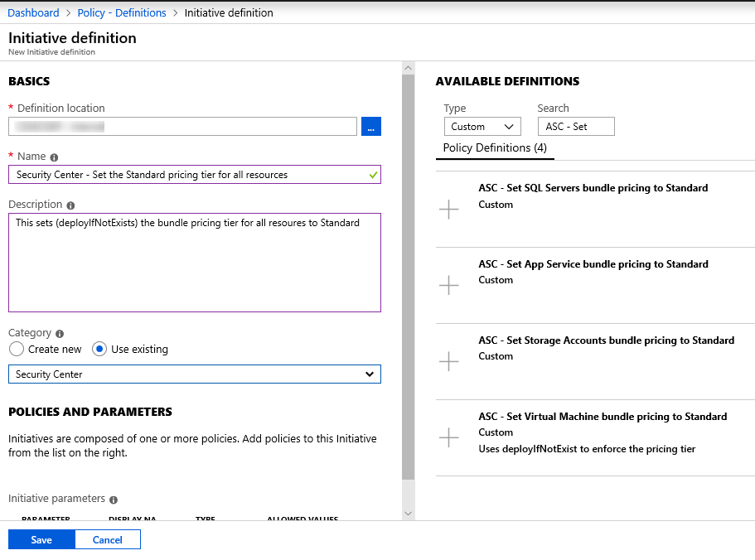This screenshot has width=755, height=560.
Task: Open the Type dropdown set to Custom
Action: point(482,127)
